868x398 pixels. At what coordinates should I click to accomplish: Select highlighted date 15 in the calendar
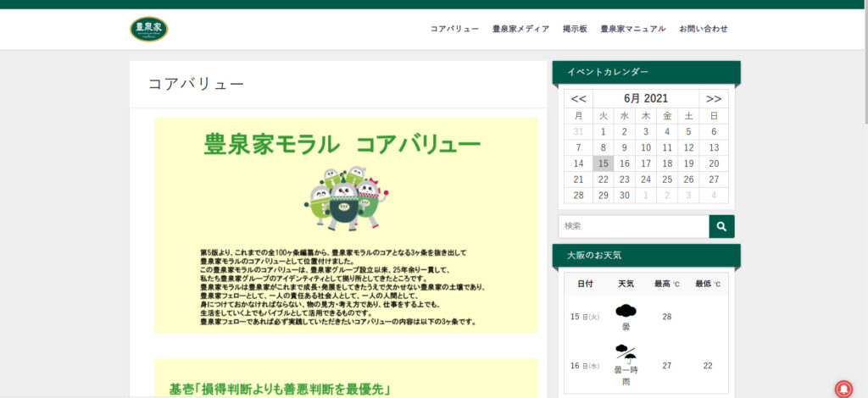pos(603,163)
